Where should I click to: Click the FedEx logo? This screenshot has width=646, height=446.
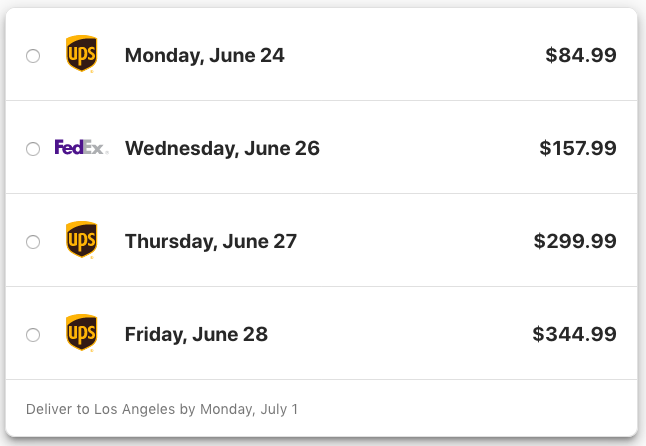click(82, 147)
